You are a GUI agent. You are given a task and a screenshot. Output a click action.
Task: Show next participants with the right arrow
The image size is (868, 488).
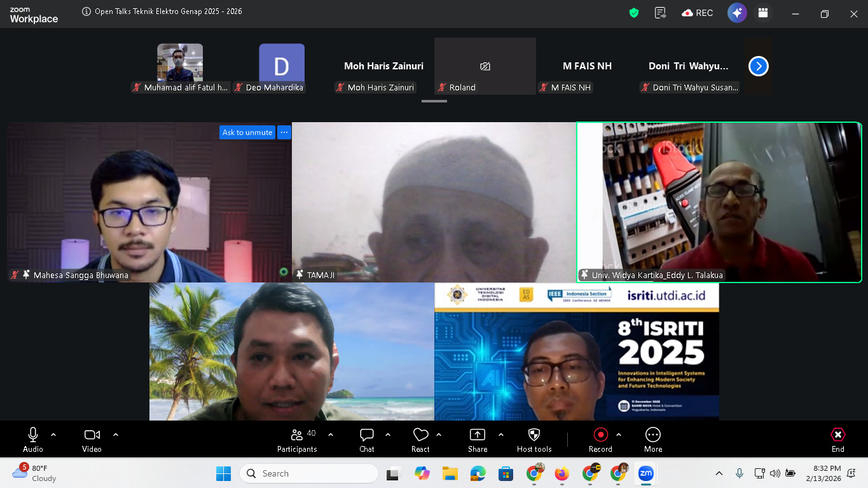coord(758,66)
